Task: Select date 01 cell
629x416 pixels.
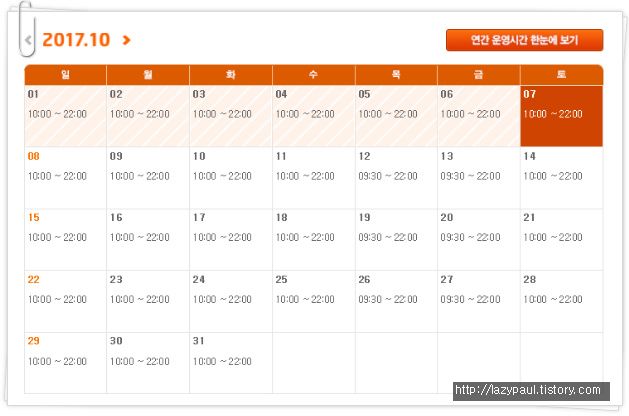Action: 65,116
